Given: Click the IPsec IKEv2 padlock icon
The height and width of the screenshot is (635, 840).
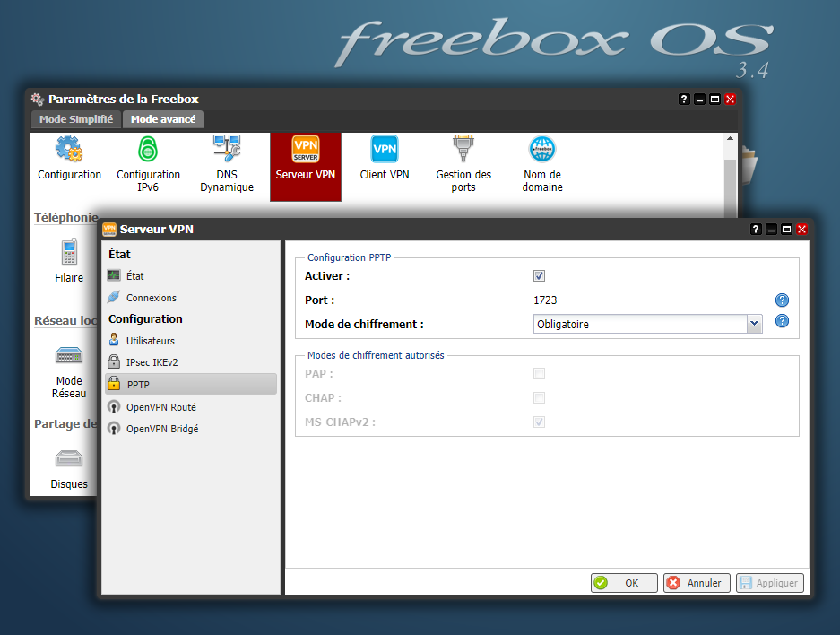Looking at the screenshot, I should (x=114, y=361).
